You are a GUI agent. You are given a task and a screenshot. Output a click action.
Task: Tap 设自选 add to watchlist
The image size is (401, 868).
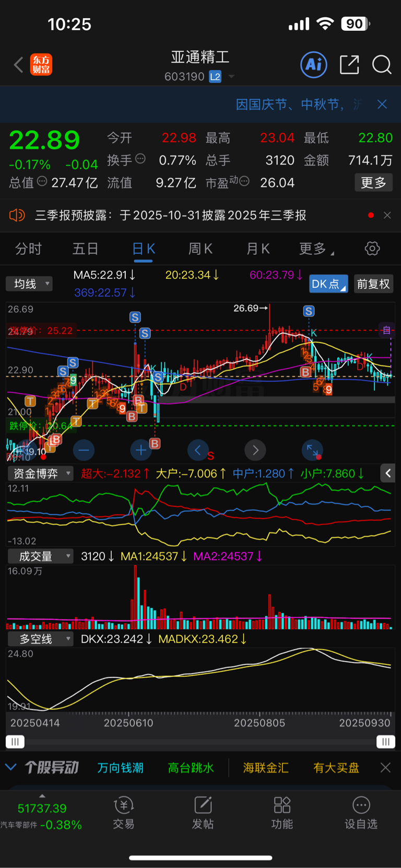click(361, 814)
